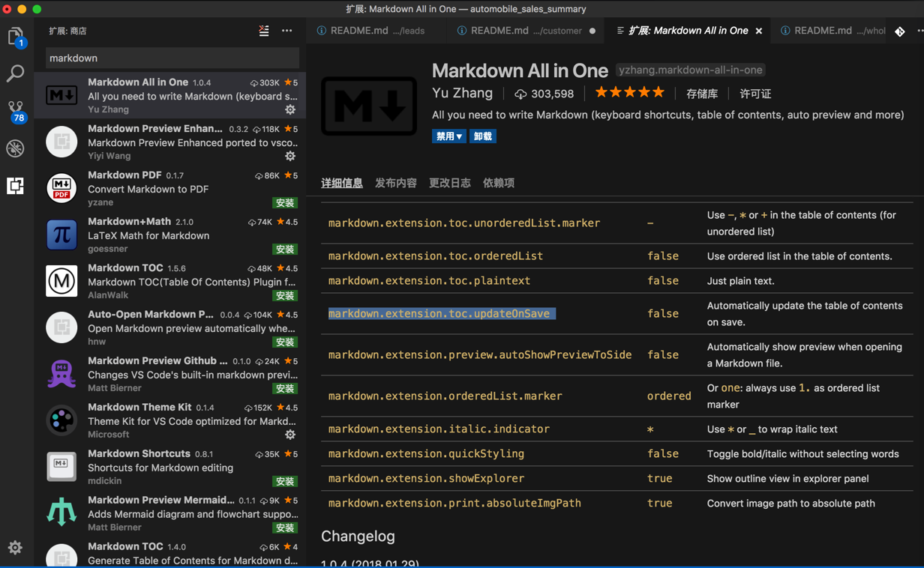Click the large Markdown All in One logo
Viewport: 924px width, 568px height.
pos(369,106)
